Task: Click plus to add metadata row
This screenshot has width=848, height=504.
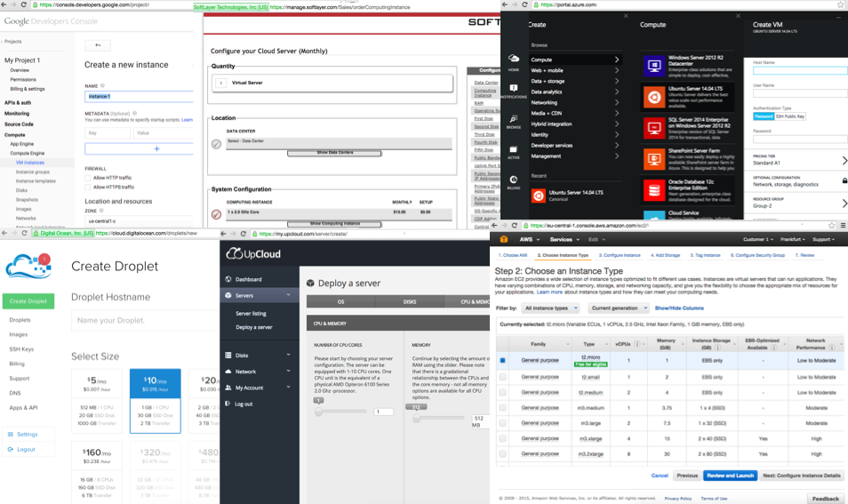Action: tap(156, 148)
